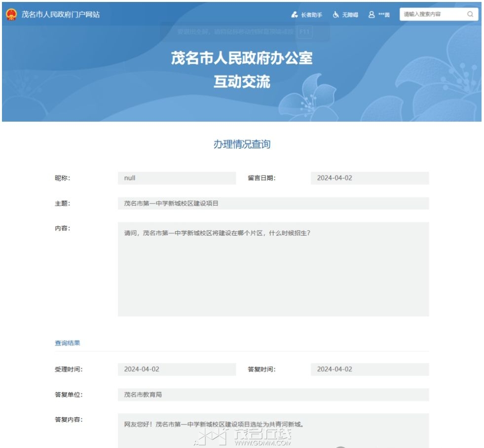Focus the search box 请输入搜索内容
The height and width of the screenshot is (448, 484).
click(433, 14)
